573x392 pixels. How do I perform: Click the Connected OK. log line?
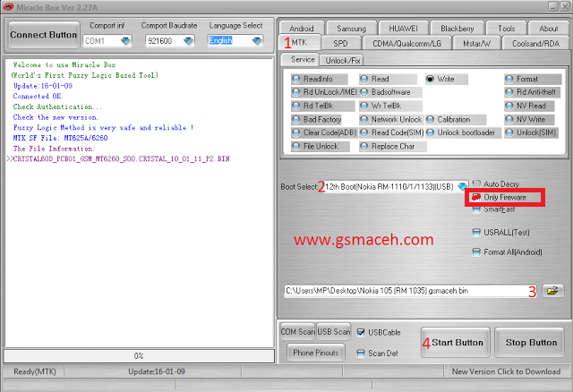(x=38, y=96)
